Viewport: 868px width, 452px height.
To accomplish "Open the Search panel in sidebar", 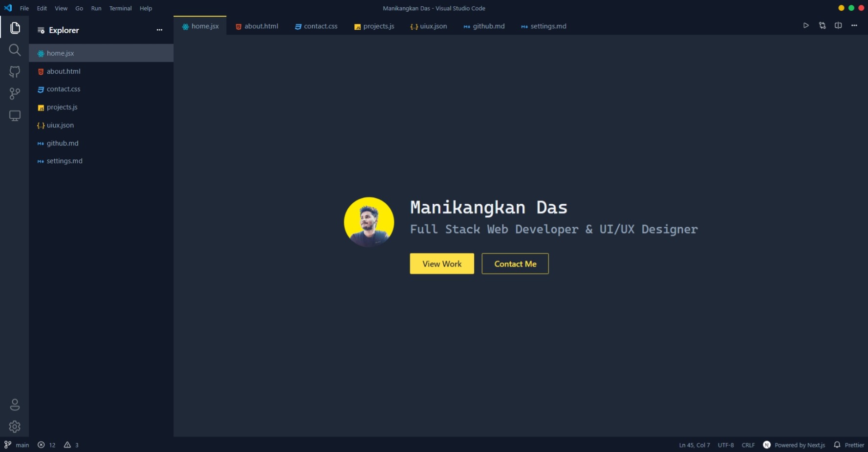I will 15,50.
